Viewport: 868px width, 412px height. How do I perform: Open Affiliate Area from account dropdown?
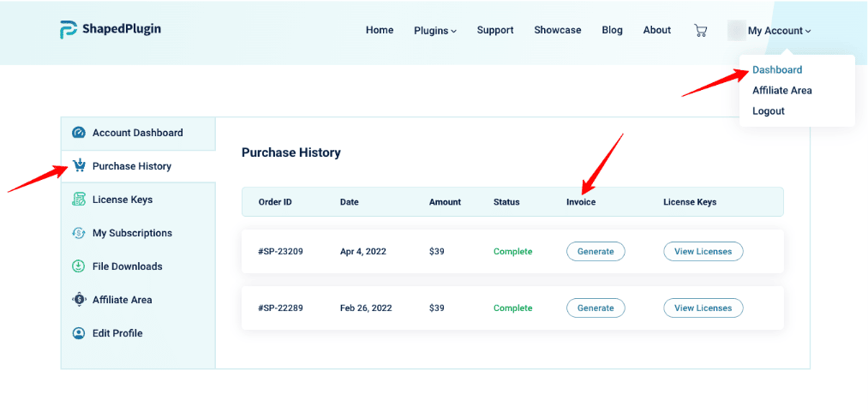tap(781, 91)
